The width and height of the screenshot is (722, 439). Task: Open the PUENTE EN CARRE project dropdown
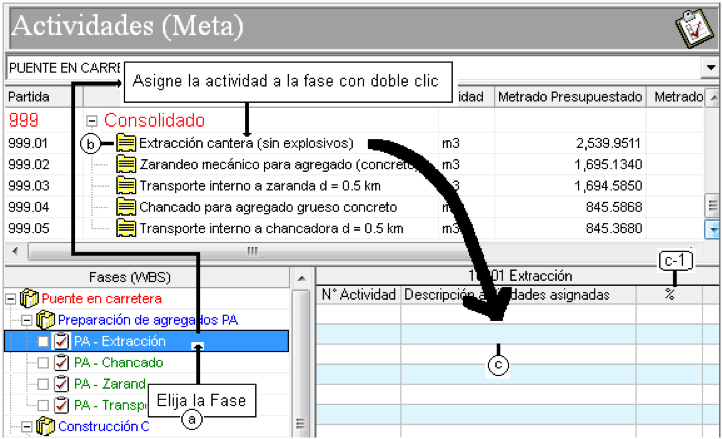710,68
